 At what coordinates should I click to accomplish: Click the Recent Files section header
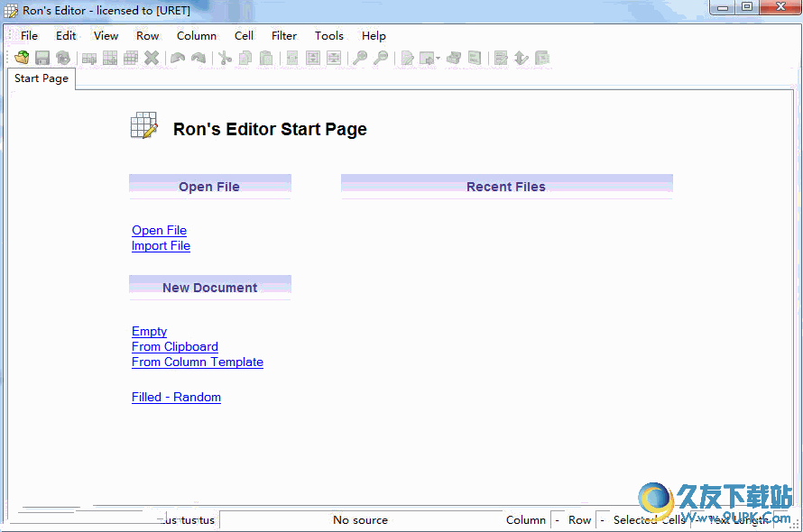point(507,187)
